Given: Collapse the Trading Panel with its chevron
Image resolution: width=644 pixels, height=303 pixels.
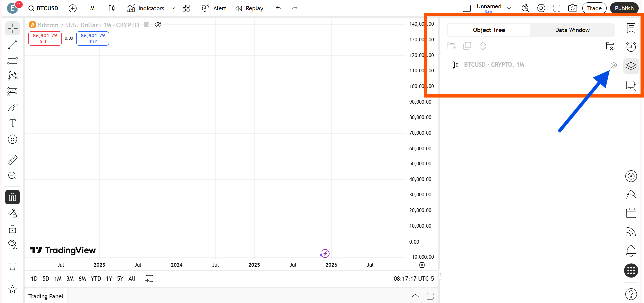Looking at the screenshot, I should pos(415,296).
